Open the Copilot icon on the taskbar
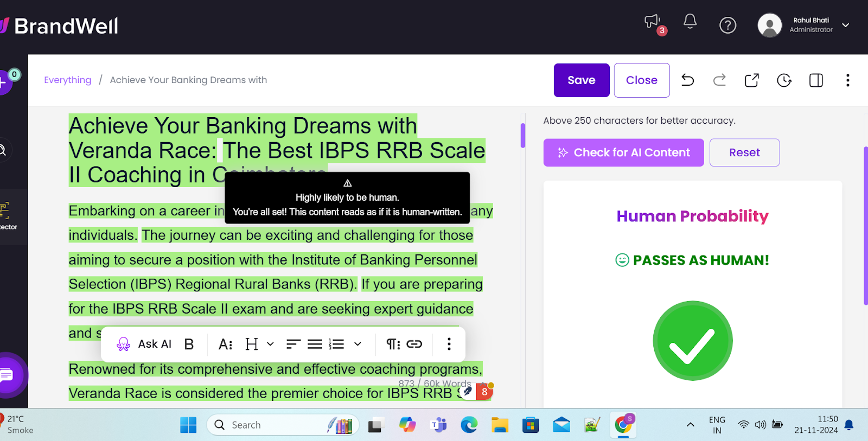 point(407,425)
